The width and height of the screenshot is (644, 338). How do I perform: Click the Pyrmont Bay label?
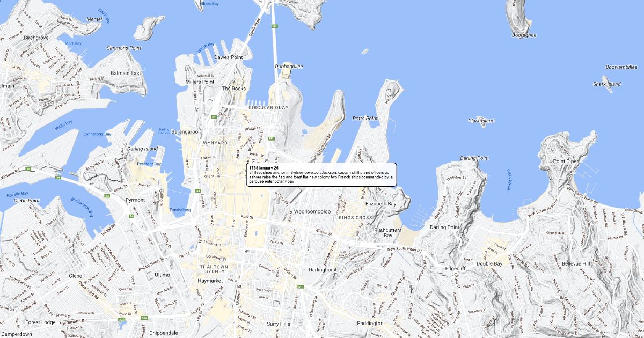(150, 164)
